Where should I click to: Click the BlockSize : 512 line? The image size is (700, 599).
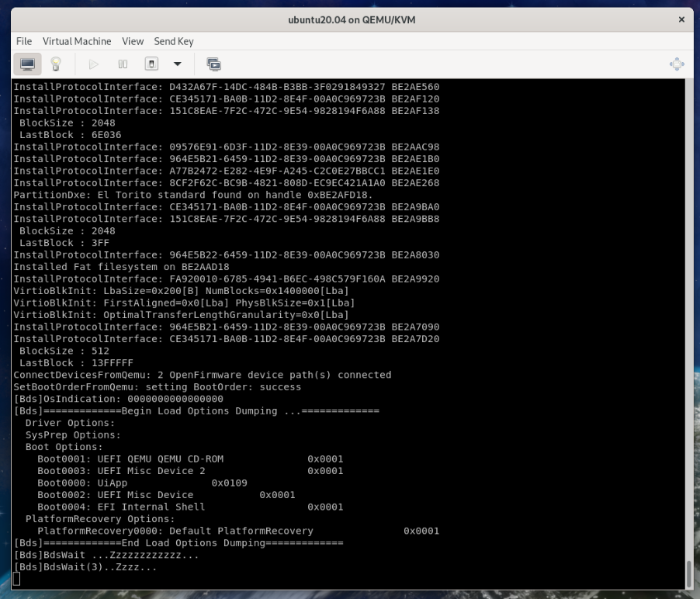tap(64, 351)
